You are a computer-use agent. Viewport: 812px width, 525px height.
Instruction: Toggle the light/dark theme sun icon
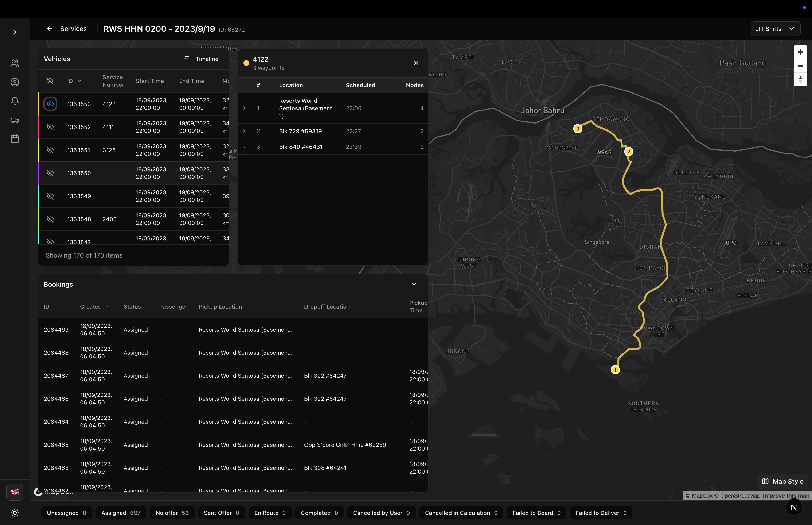click(x=15, y=512)
